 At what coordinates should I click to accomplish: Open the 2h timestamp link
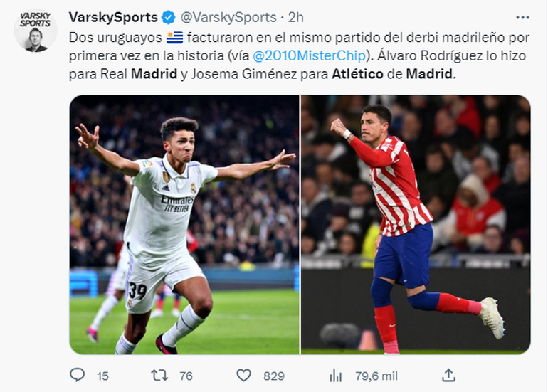click(295, 18)
